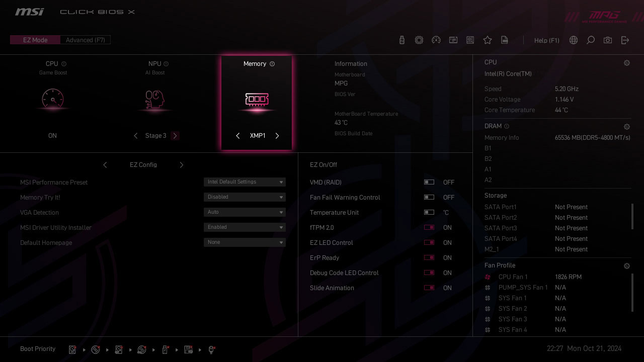Open the search magnifier icon
The image size is (644, 362).
[591, 40]
